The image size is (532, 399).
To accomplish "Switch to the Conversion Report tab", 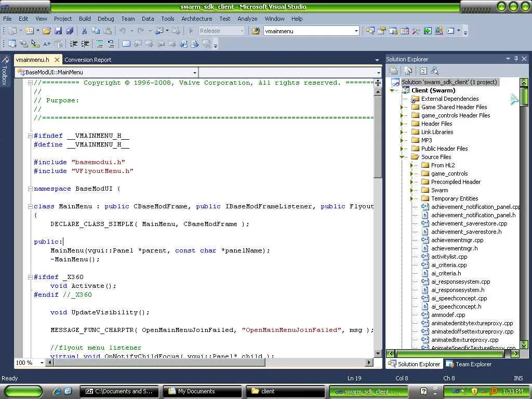I will click(x=88, y=60).
